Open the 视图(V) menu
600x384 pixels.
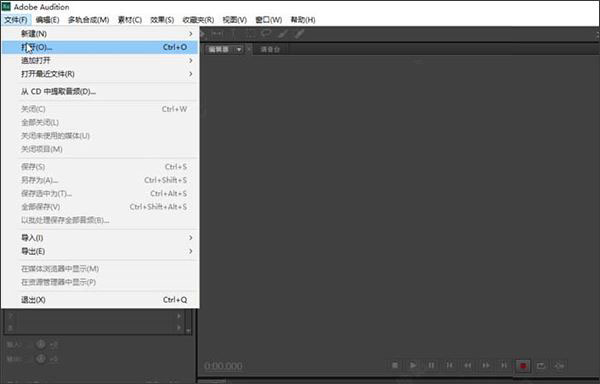pyautogui.click(x=235, y=20)
